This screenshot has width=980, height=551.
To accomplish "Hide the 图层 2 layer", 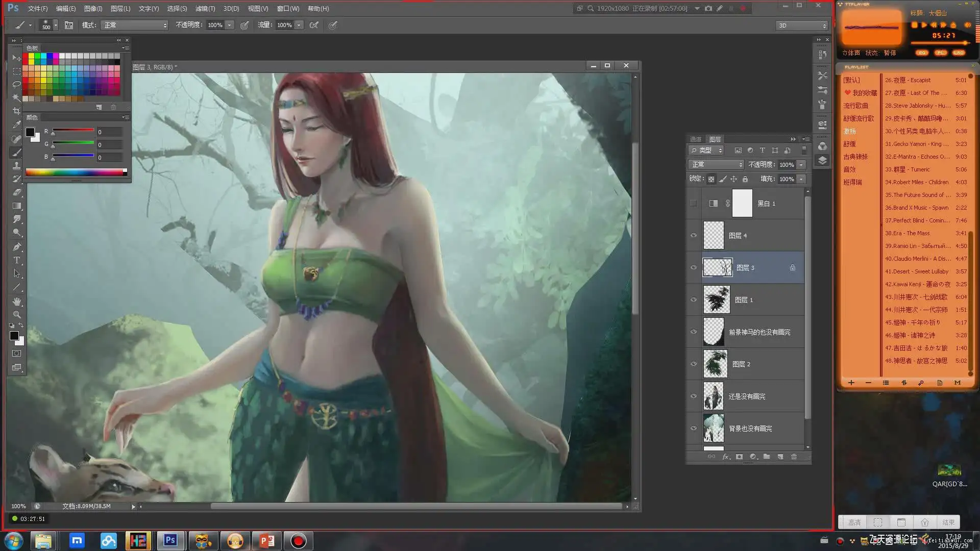I will click(693, 364).
